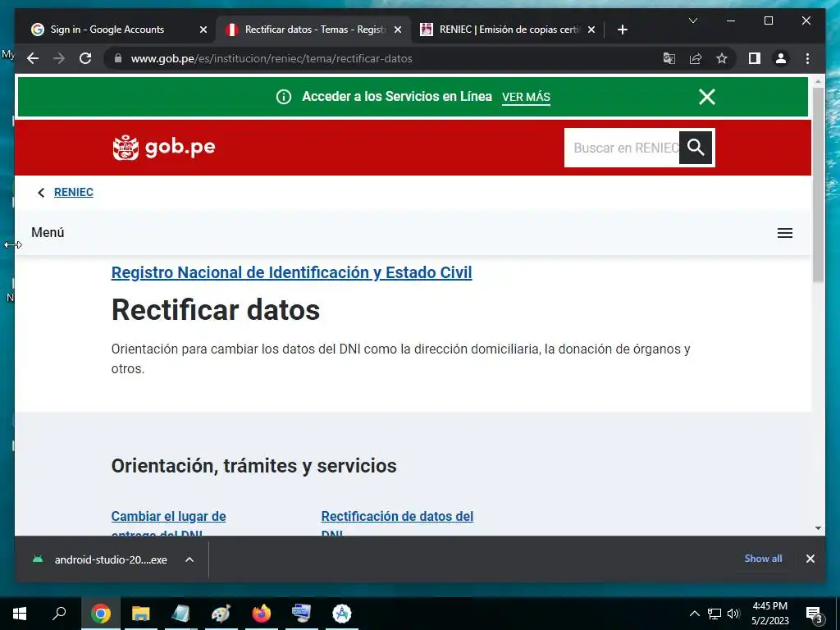840x630 pixels.
Task: Open Android Studio taskbar icon
Action: (x=341, y=614)
